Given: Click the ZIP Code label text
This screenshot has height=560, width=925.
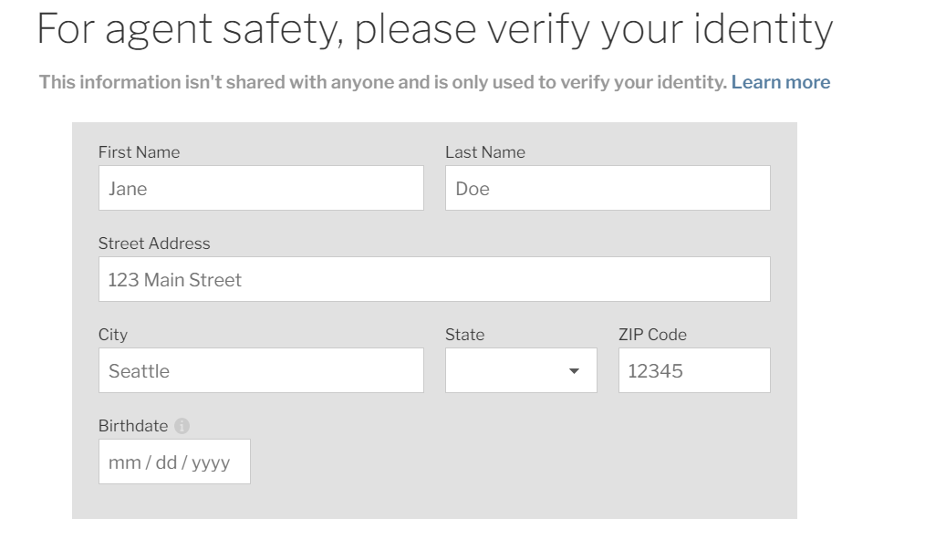Looking at the screenshot, I should pos(652,335).
